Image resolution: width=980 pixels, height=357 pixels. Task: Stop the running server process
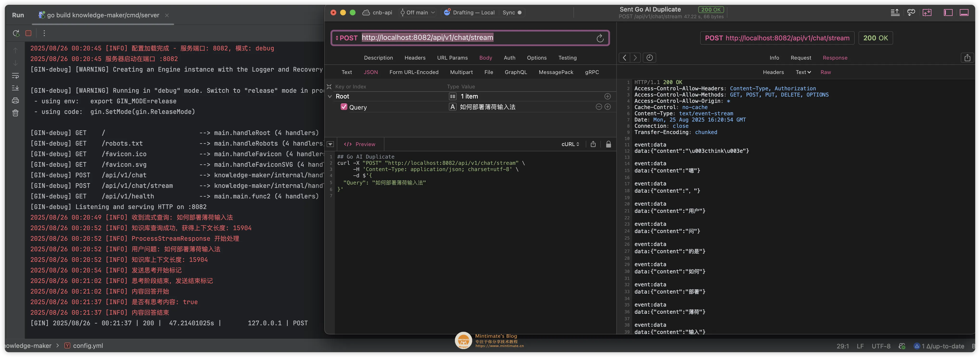pyautogui.click(x=28, y=33)
